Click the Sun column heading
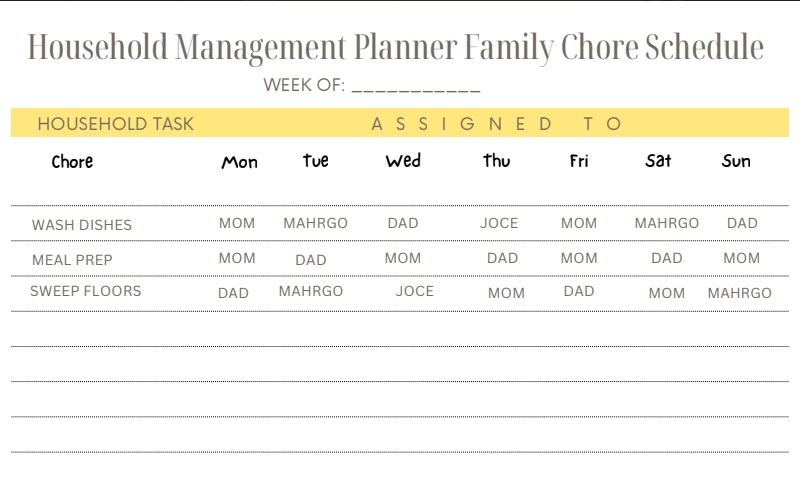Image resolution: width=802 pixels, height=493 pixels. tap(736, 161)
